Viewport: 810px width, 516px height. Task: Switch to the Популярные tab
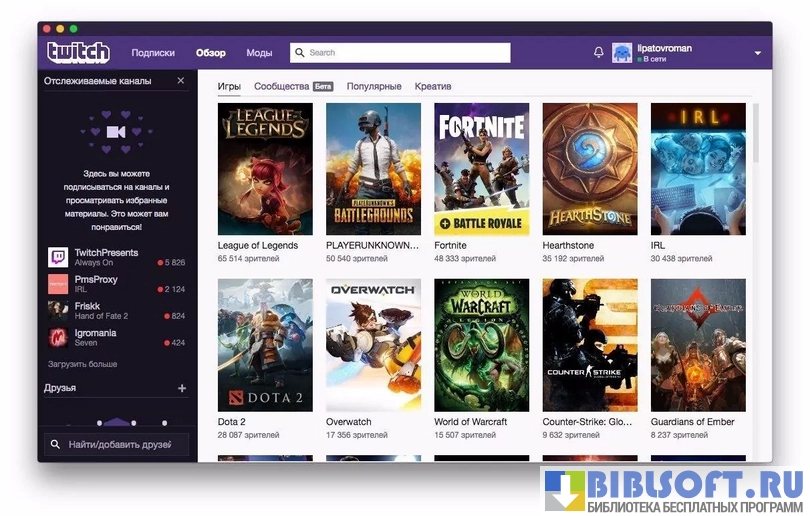pos(374,87)
